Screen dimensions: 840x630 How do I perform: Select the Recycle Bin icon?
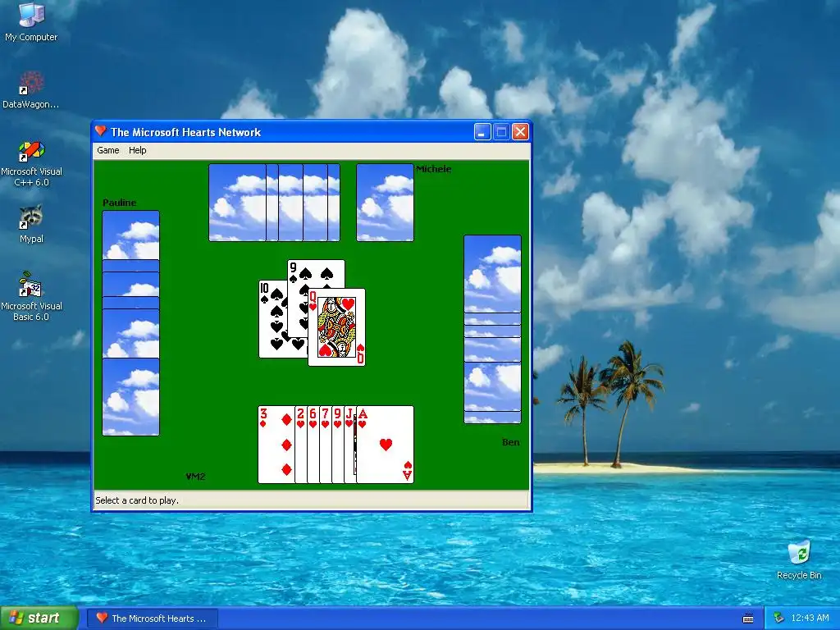click(x=799, y=559)
